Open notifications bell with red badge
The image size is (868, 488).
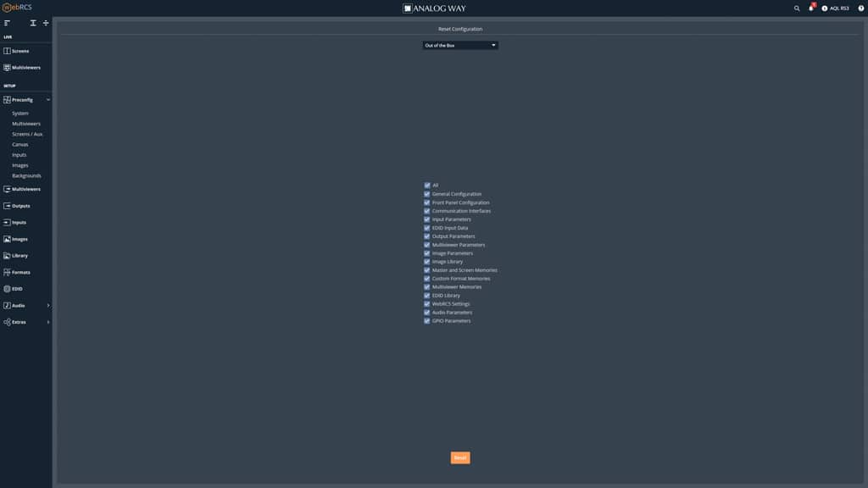click(811, 8)
